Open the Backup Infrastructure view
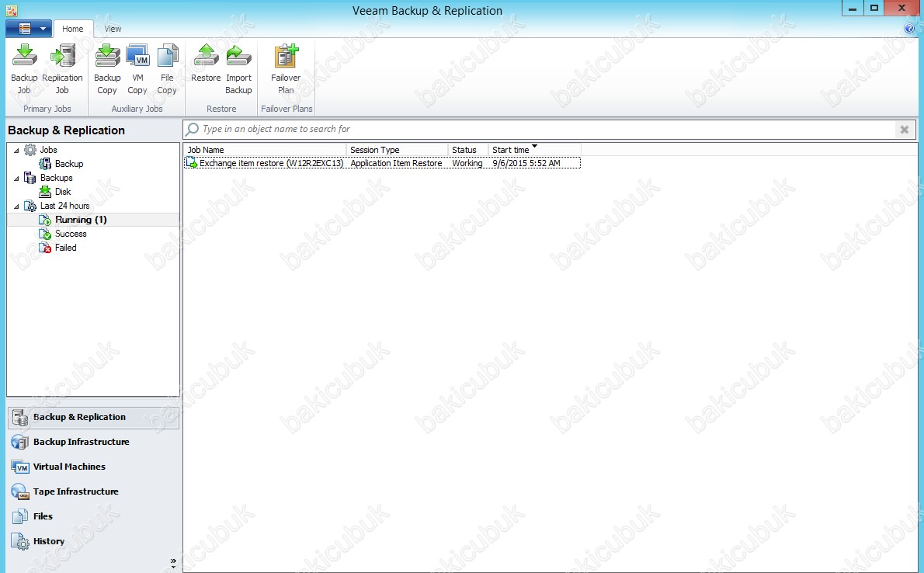This screenshot has height=573, width=924. [x=93, y=442]
